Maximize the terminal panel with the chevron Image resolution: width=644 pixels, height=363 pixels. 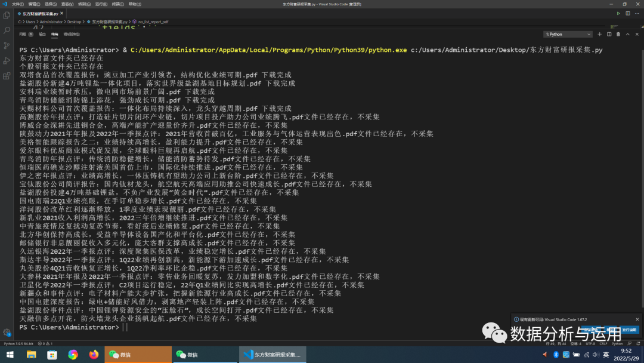(x=627, y=34)
